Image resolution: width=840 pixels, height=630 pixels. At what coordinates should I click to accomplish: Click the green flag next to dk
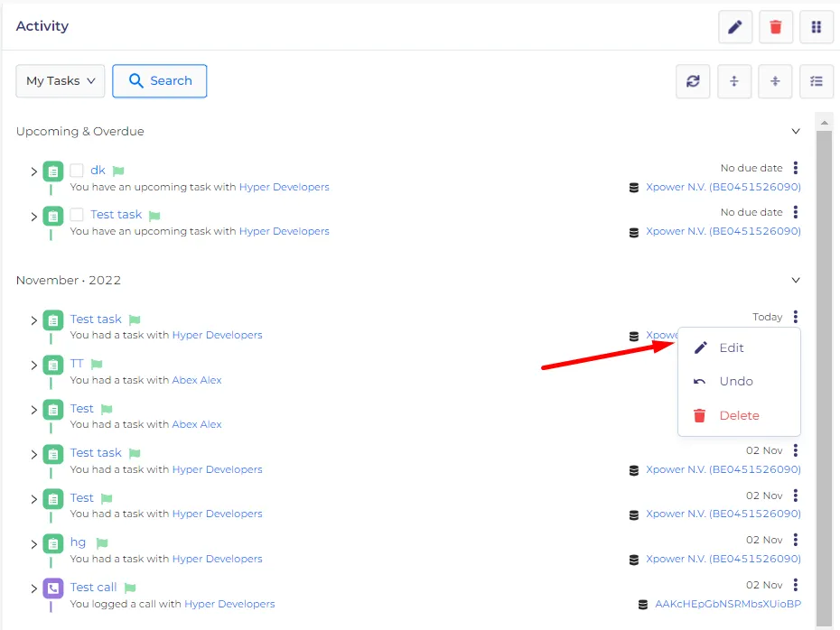pyautogui.click(x=118, y=171)
